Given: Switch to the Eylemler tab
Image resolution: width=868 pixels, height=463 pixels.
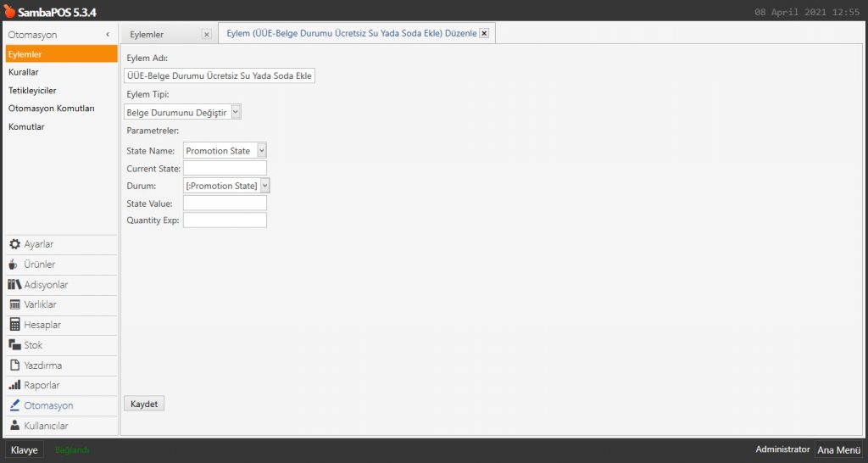Looking at the screenshot, I should pos(147,35).
